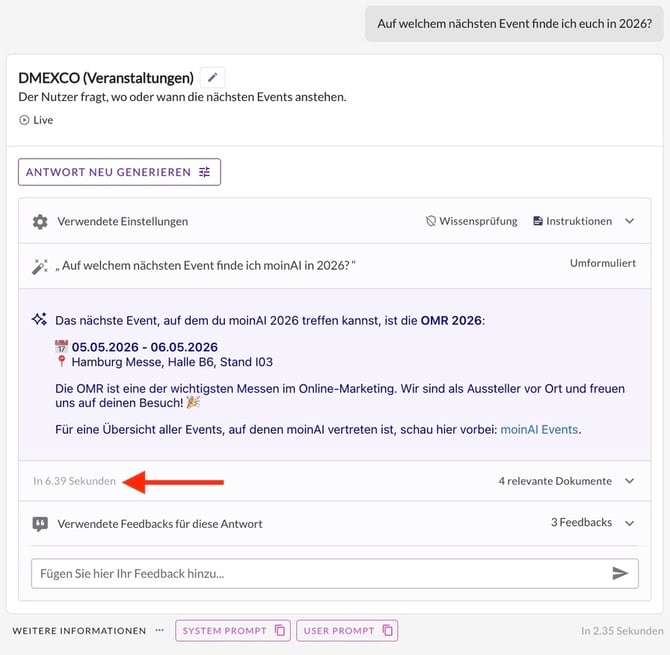The height and width of the screenshot is (655, 670).
Task: Click the settings gear icon
Action: (x=40, y=221)
